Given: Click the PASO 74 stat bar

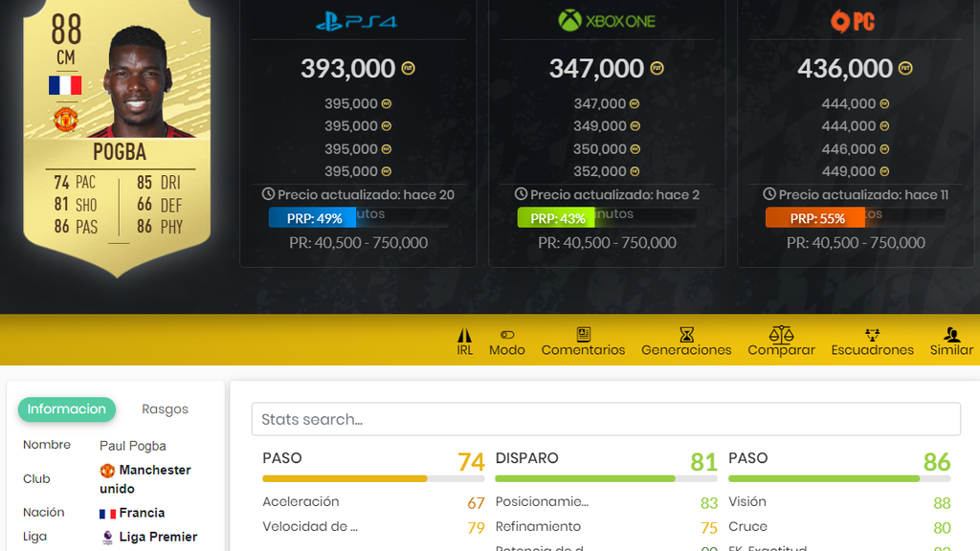Looking at the screenshot, I should click(x=373, y=478).
